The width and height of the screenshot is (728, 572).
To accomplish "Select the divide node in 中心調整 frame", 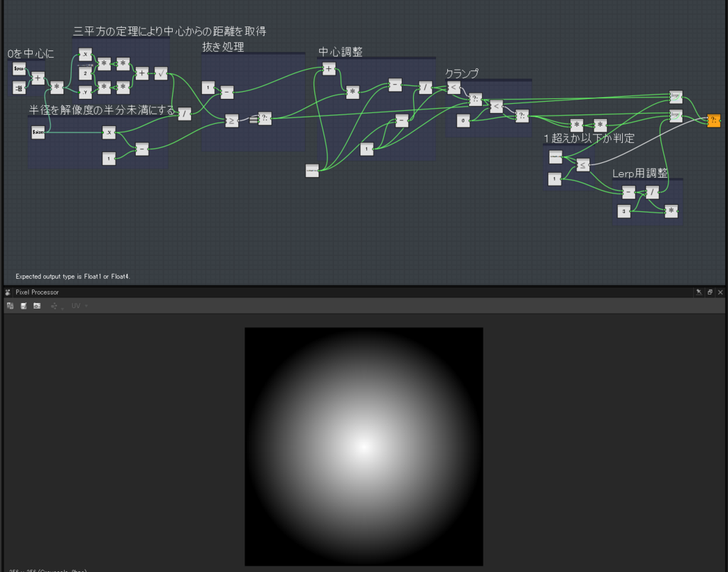I will coord(425,88).
